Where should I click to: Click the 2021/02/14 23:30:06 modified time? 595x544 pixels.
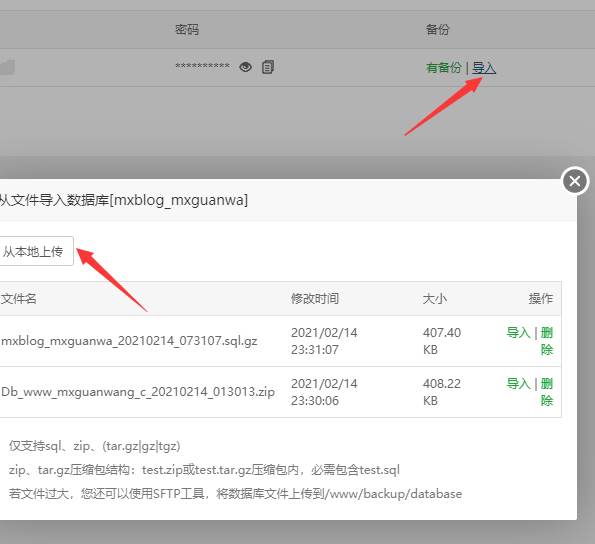pyautogui.click(x=324, y=392)
